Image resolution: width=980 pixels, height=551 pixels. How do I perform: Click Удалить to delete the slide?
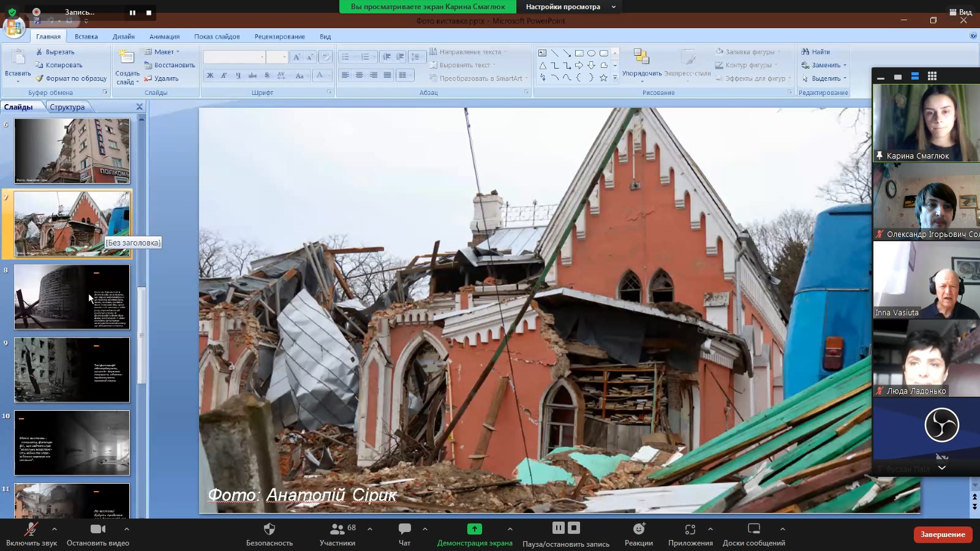tap(161, 78)
